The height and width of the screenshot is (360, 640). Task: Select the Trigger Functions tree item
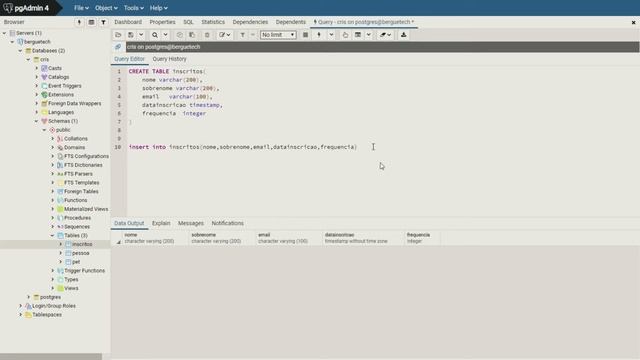[84, 271]
